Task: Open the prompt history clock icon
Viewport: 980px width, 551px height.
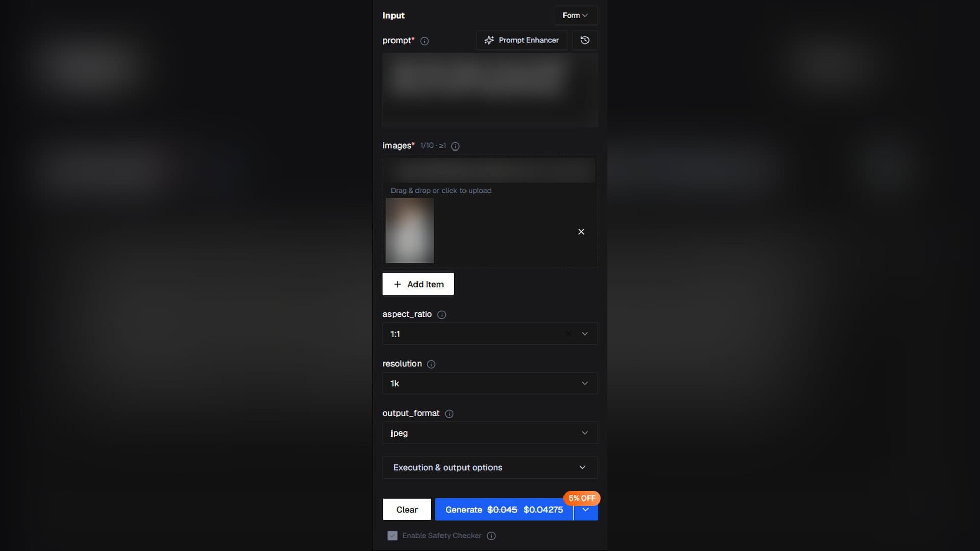Action: [585, 40]
